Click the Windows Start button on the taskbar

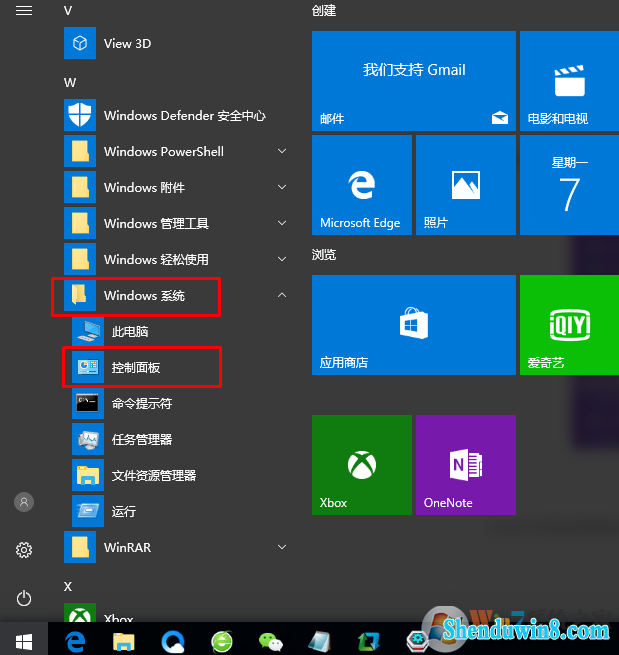tap(24, 641)
